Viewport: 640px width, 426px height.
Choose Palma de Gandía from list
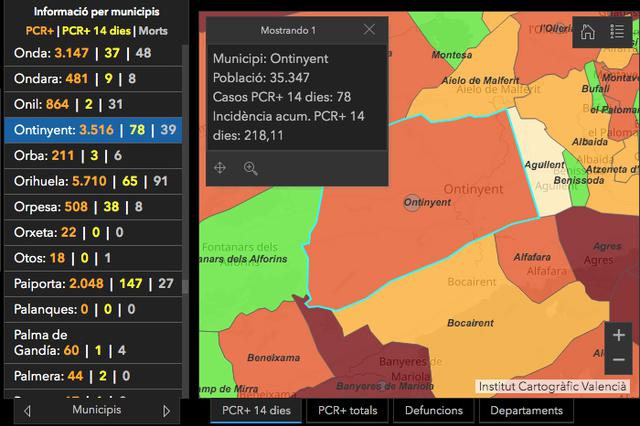coord(92,342)
